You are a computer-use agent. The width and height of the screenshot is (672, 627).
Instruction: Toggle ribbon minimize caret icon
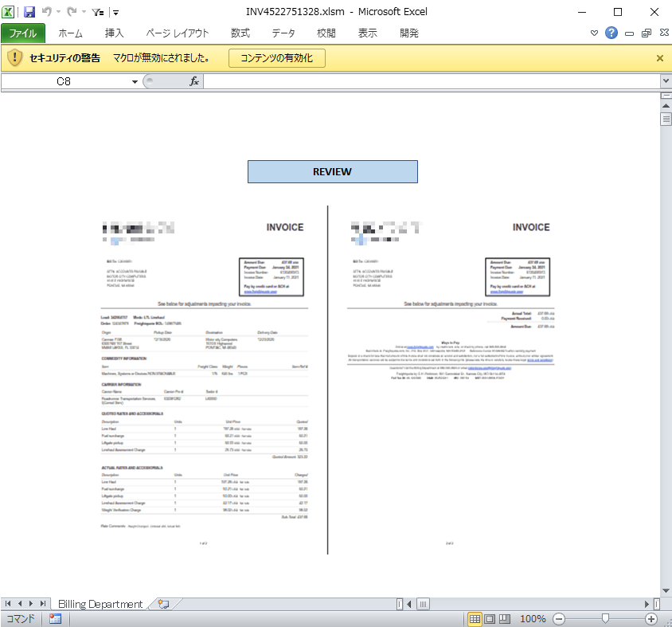pos(594,33)
